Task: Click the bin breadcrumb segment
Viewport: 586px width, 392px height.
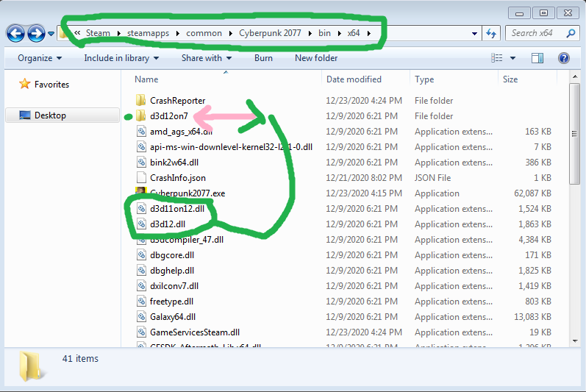Action: pos(324,33)
